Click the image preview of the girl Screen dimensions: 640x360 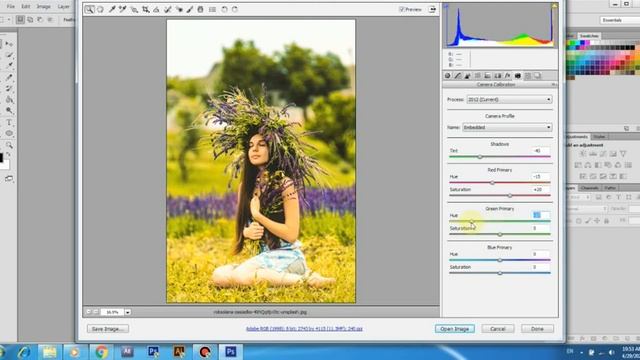(x=261, y=161)
